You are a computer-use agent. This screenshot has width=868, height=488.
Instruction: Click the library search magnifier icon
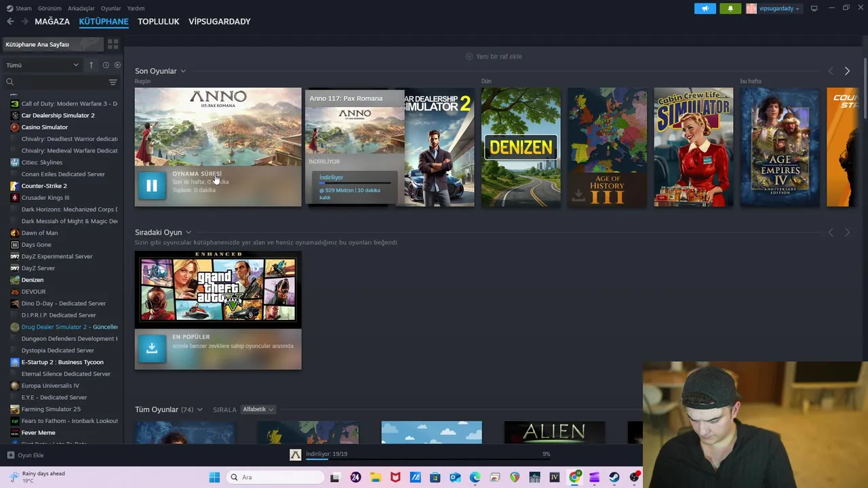(x=9, y=82)
